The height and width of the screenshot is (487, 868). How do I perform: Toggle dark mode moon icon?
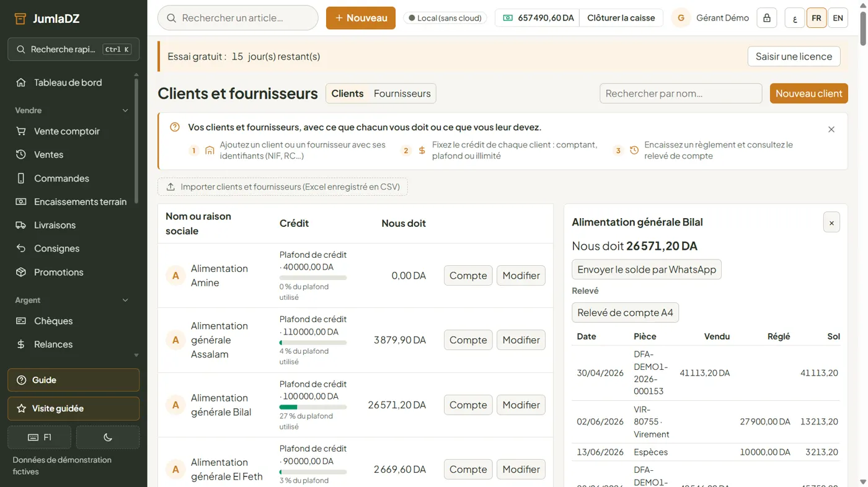click(108, 437)
